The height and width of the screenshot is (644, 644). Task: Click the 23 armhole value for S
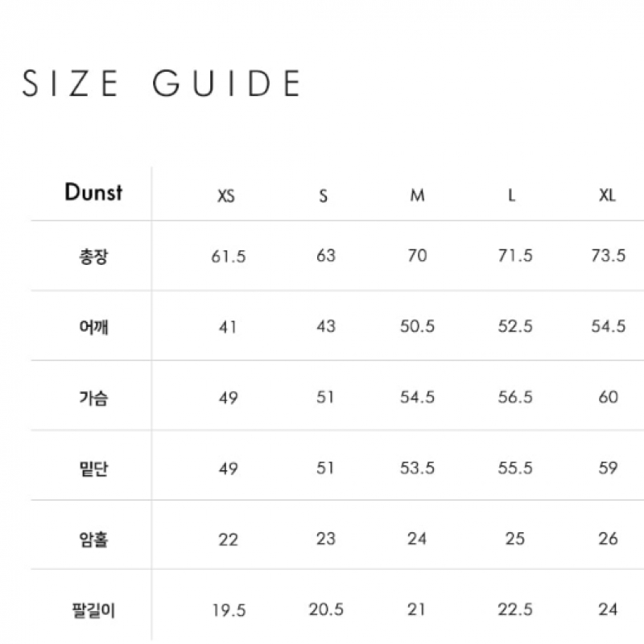[x=326, y=539]
